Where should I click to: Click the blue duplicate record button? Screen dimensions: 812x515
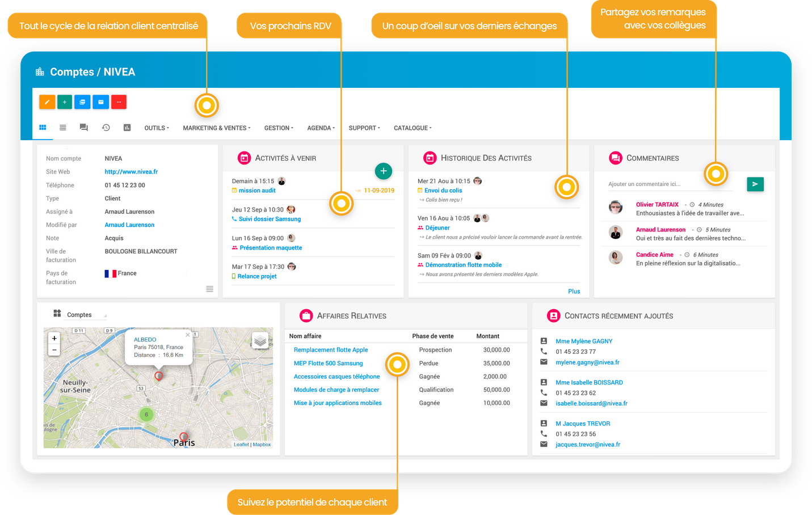[82, 102]
